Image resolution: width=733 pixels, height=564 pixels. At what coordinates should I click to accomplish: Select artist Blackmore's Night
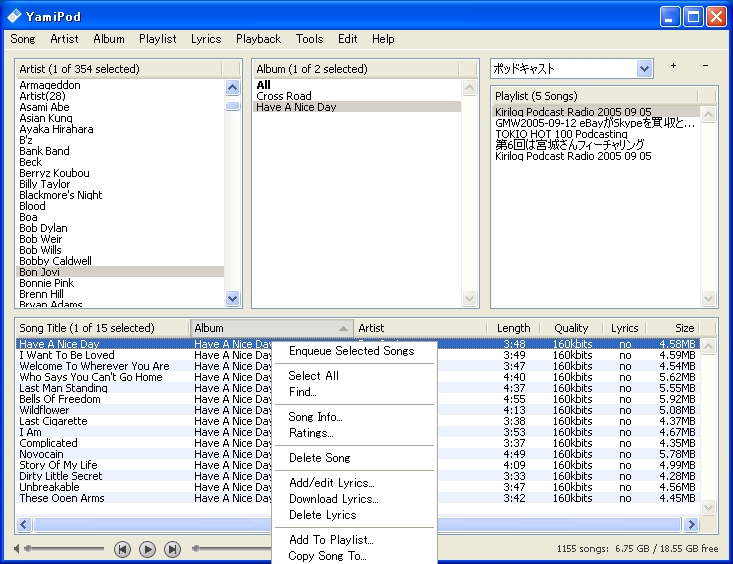120,195
